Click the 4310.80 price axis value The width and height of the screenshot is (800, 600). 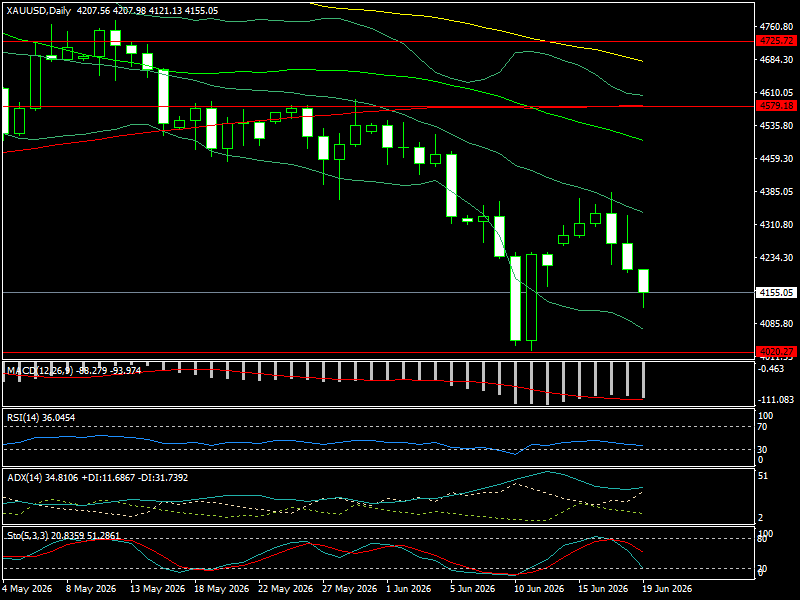(776, 224)
